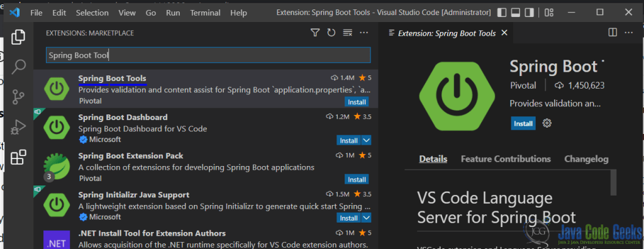Clear extensions search results icon
This screenshot has width=644, height=249.
[347, 33]
